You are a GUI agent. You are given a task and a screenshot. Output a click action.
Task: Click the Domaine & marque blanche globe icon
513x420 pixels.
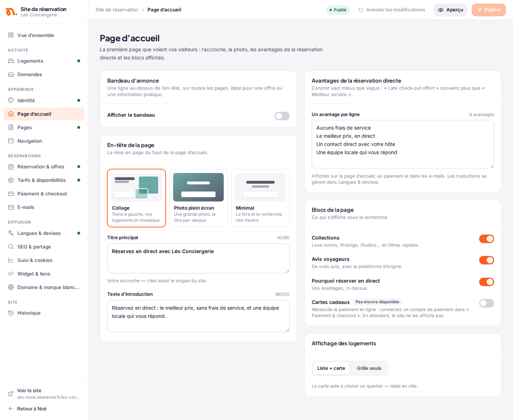click(11, 287)
